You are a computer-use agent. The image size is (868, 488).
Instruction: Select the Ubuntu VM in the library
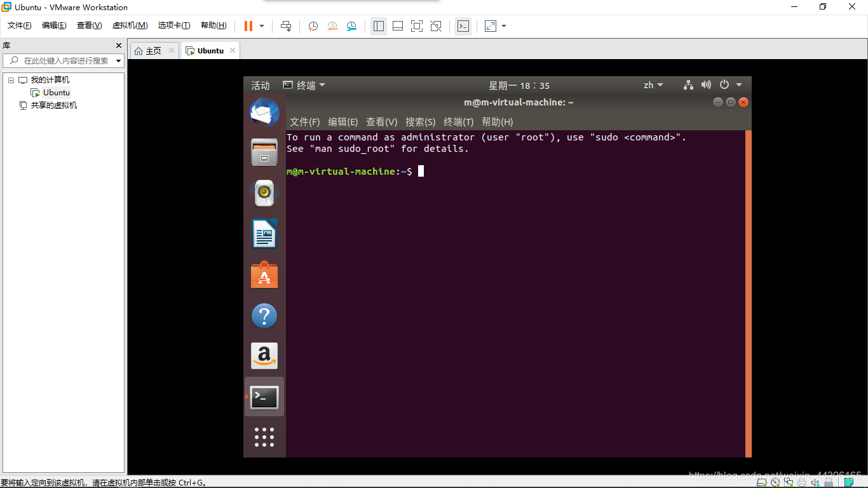click(56, 93)
